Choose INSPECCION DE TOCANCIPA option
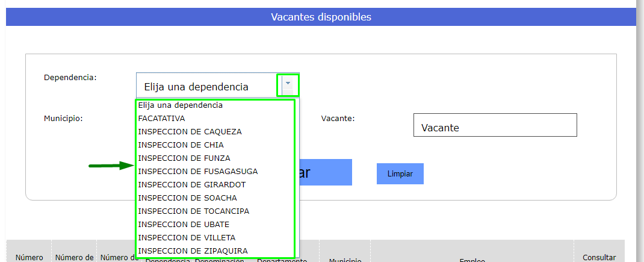644x262 pixels. 193,211
